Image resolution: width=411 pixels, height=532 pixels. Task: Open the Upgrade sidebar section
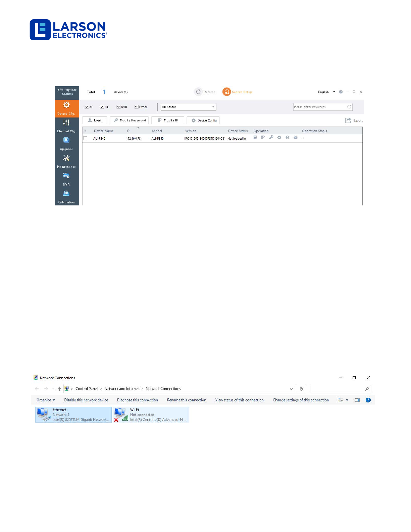66,143
